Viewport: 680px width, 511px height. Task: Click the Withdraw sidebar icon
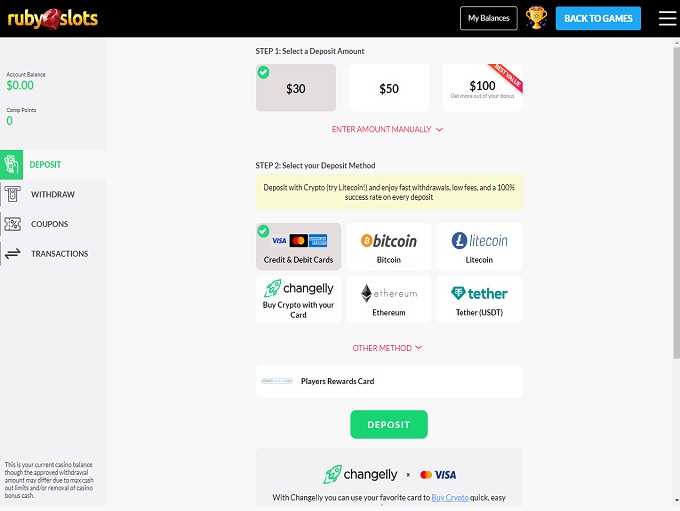tap(13, 194)
